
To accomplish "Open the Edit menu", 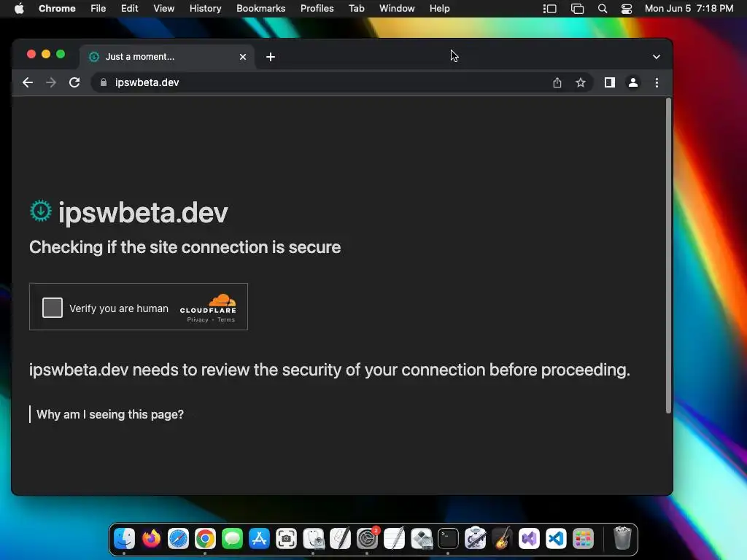I will pyautogui.click(x=129, y=8).
